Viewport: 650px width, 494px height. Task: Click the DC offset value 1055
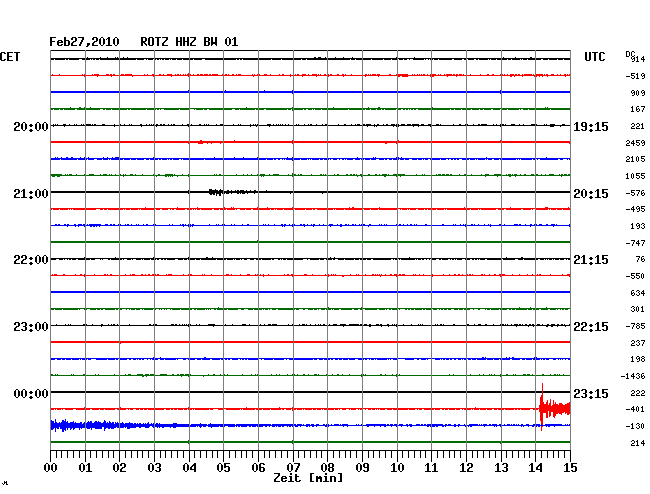(635, 176)
